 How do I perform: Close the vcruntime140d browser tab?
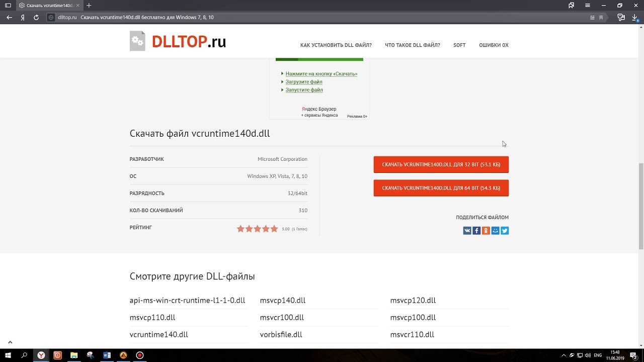pos(78,6)
